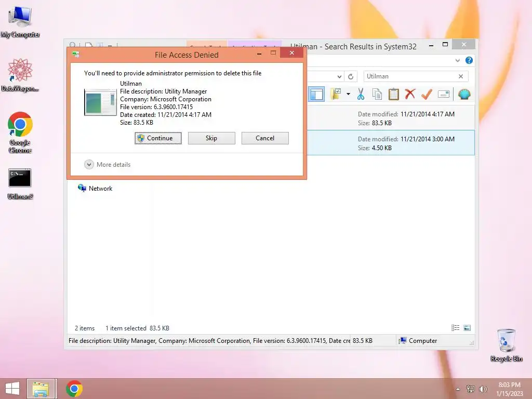Click the Cut scissors icon
Screen dimensions: 532x399
[x=361, y=94]
